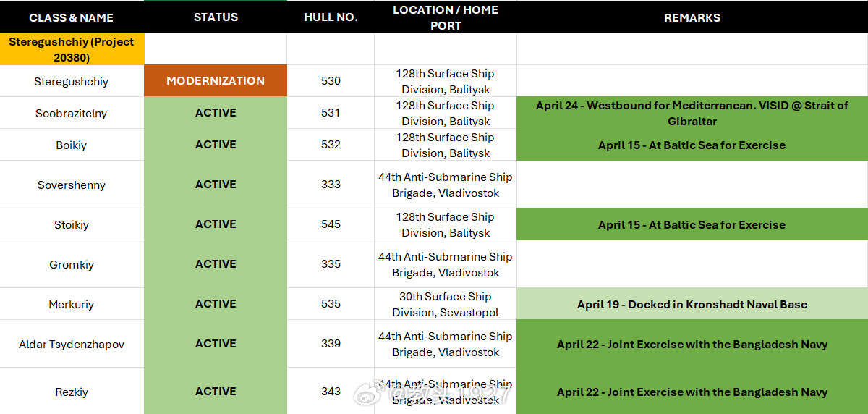868x414 pixels.
Task: Select the 30th Surface Ship Division, Sevastopol cell
Action: pyautogui.click(x=446, y=304)
